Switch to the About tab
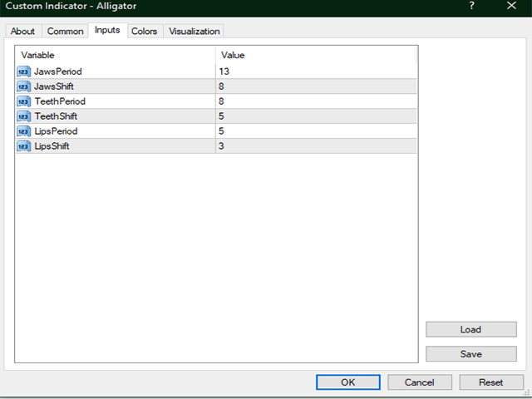Viewport: 532px width, 399px height. [x=22, y=32]
